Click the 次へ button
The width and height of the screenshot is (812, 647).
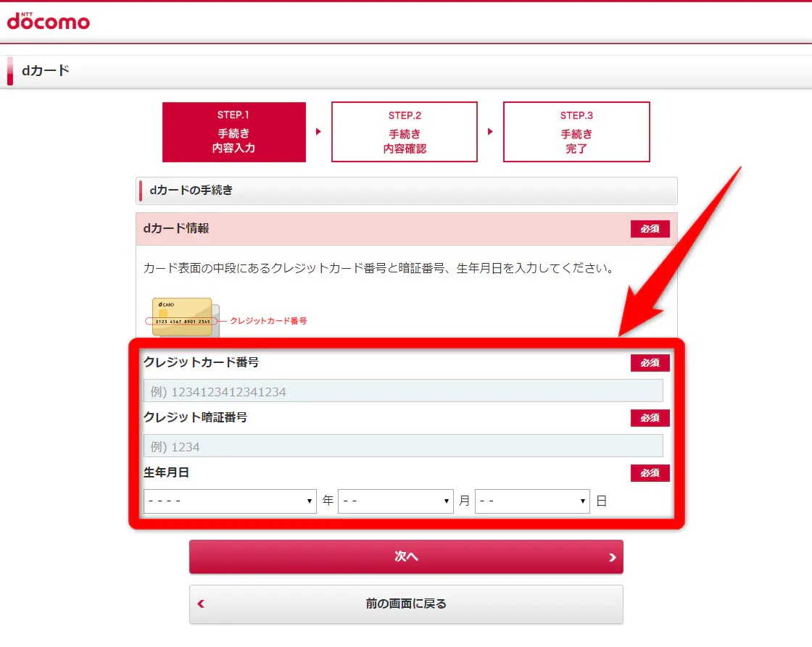pyautogui.click(x=406, y=557)
